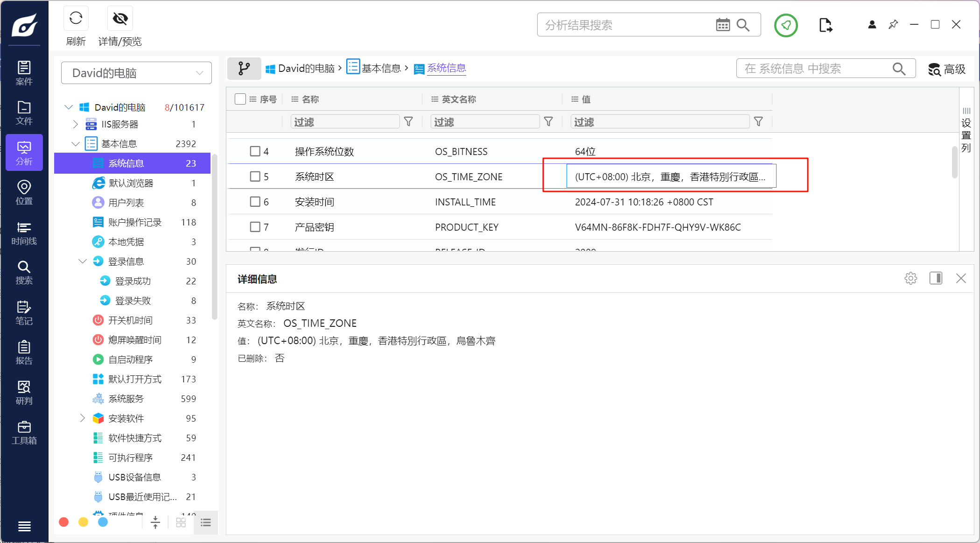Click the 基本信息 breadcrumb link
The width and height of the screenshot is (980, 543).
[x=381, y=69]
